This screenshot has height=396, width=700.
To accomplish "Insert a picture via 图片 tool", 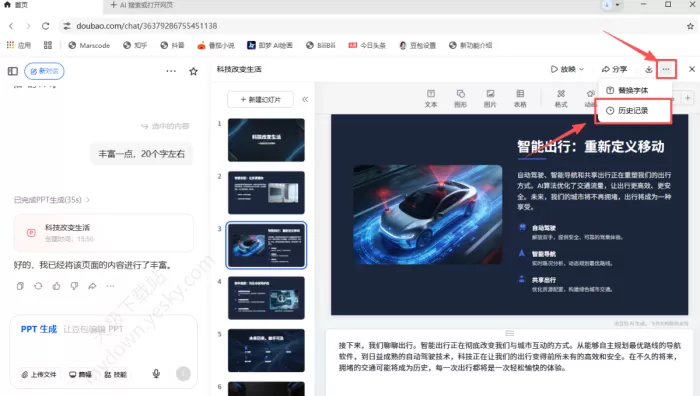I will [x=490, y=98].
